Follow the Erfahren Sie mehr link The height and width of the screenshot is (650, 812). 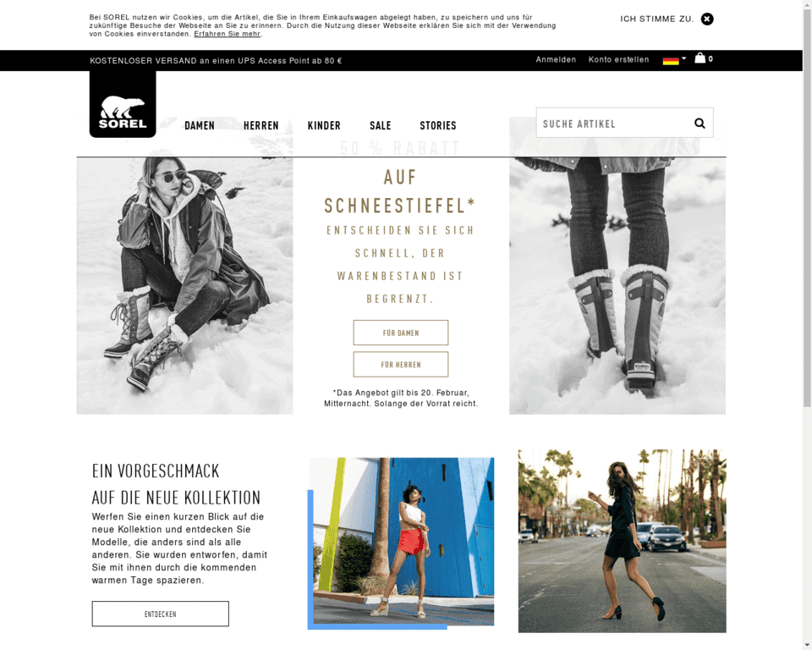[227, 34]
